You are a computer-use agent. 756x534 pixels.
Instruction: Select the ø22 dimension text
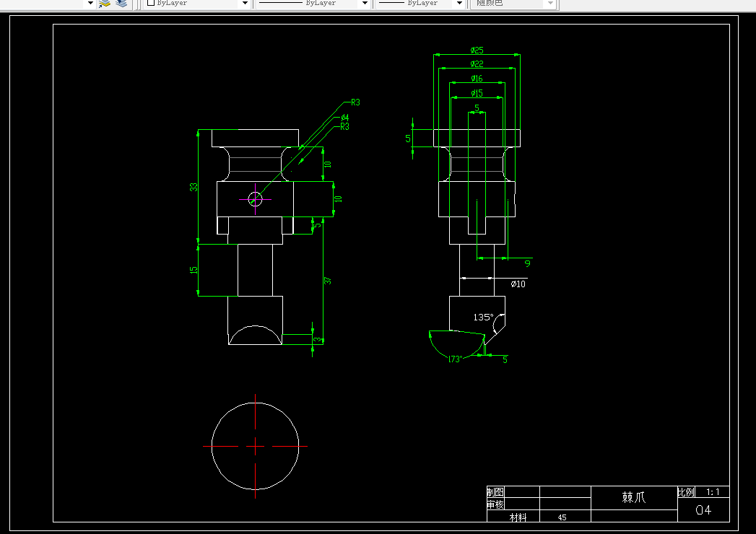477,64
